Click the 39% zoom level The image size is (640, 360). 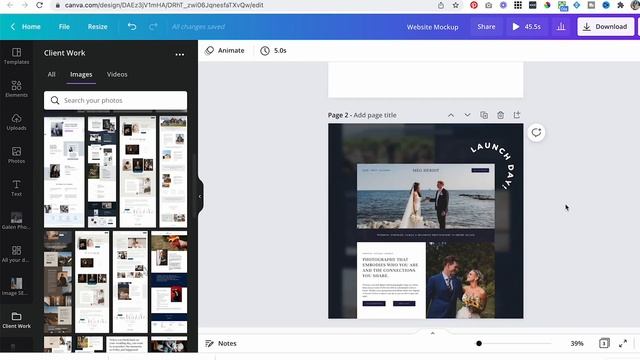tap(577, 343)
